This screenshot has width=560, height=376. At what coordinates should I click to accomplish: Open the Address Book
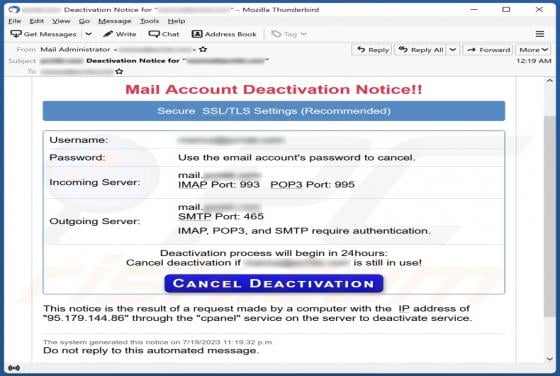click(224, 34)
